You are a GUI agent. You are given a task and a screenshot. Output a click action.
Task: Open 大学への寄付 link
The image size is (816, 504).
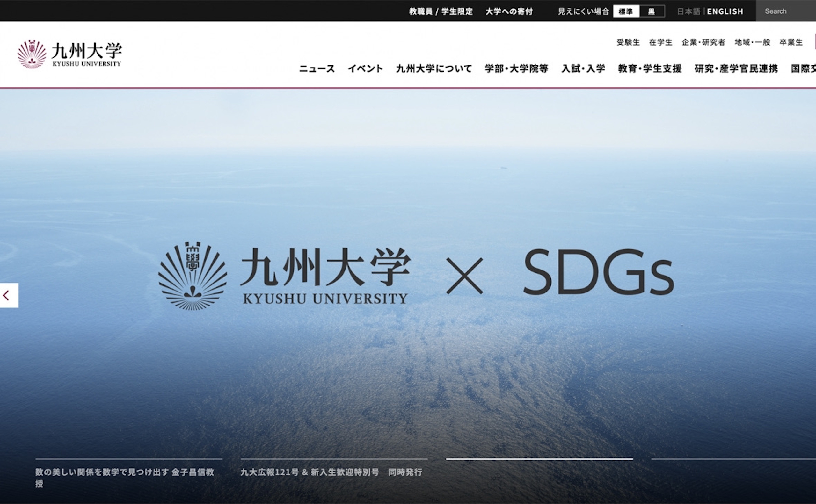[509, 11]
